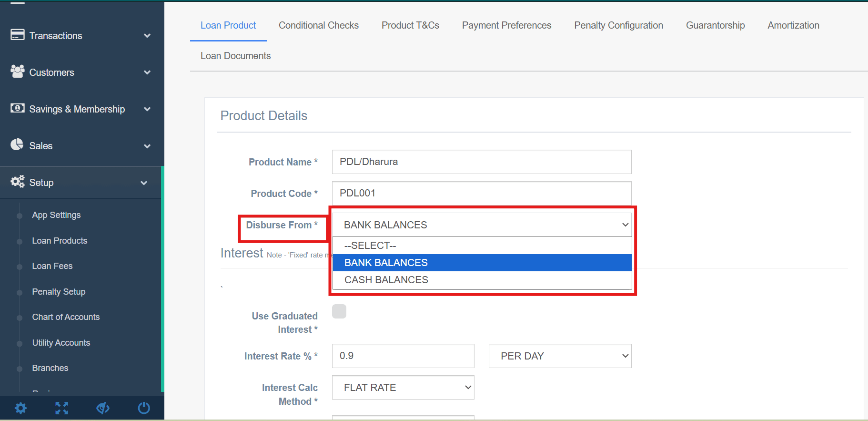The image size is (868, 421).
Task: Open Penalty Setup in sidebar
Action: 59,292
